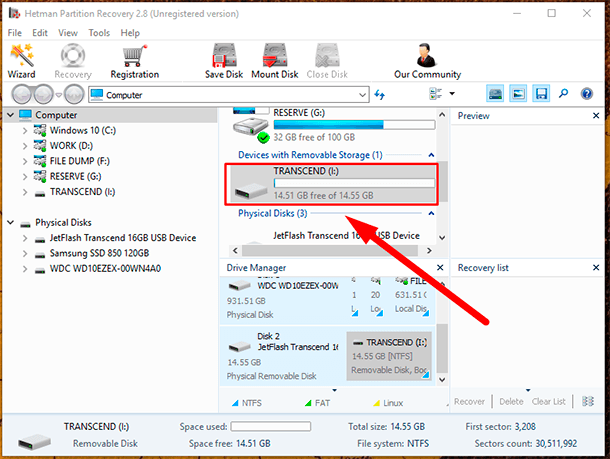Image resolution: width=610 pixels, height=459 pixels.
Task: Open the Help menu
Action: 130,33
